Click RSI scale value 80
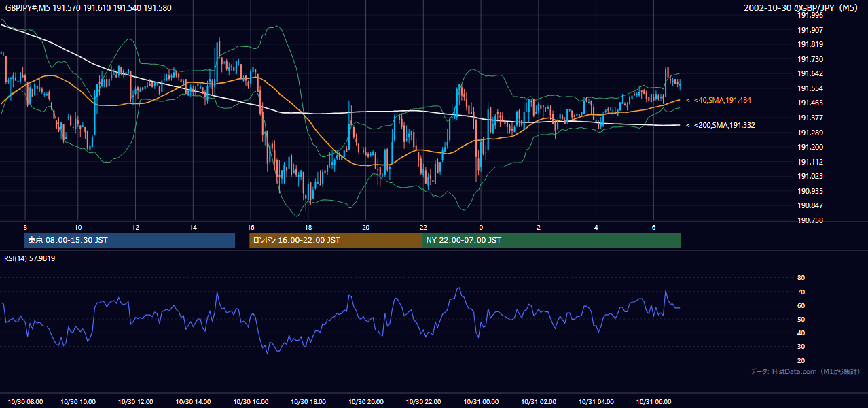The height and width of the screenshot is (408, 868). (x=801, y=278)
